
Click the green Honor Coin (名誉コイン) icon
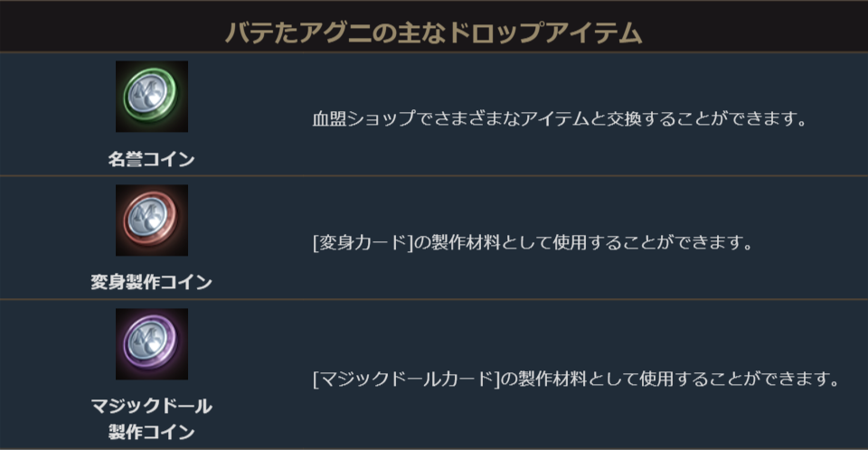point(151,97)
